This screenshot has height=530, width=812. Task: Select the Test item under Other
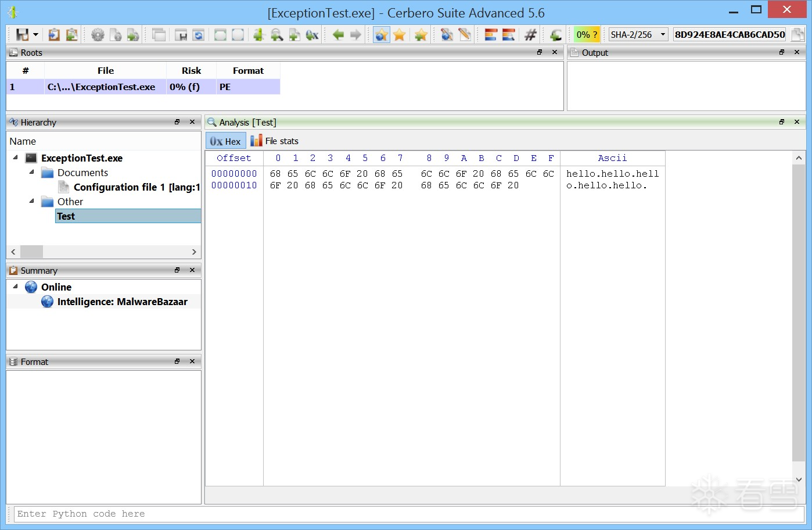tap(128, 216)
